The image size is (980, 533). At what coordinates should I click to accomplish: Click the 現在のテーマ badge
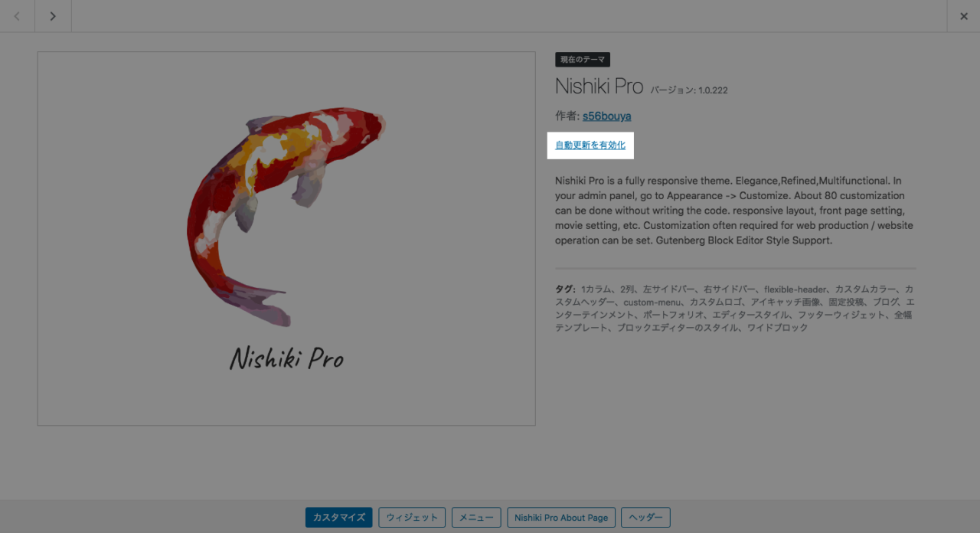(x=583, y=60)
